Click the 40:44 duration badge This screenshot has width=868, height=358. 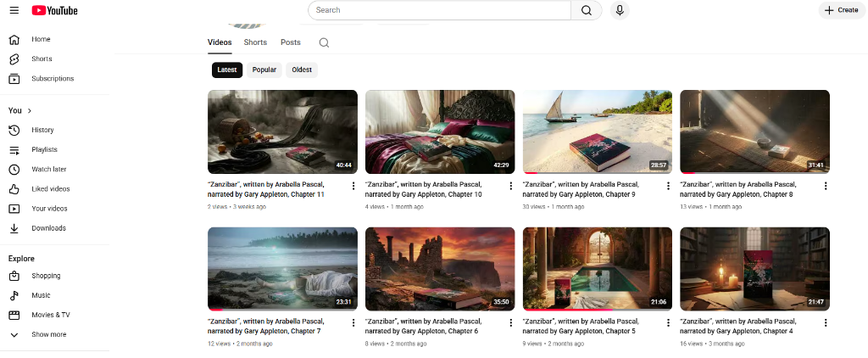coord(344,165)
